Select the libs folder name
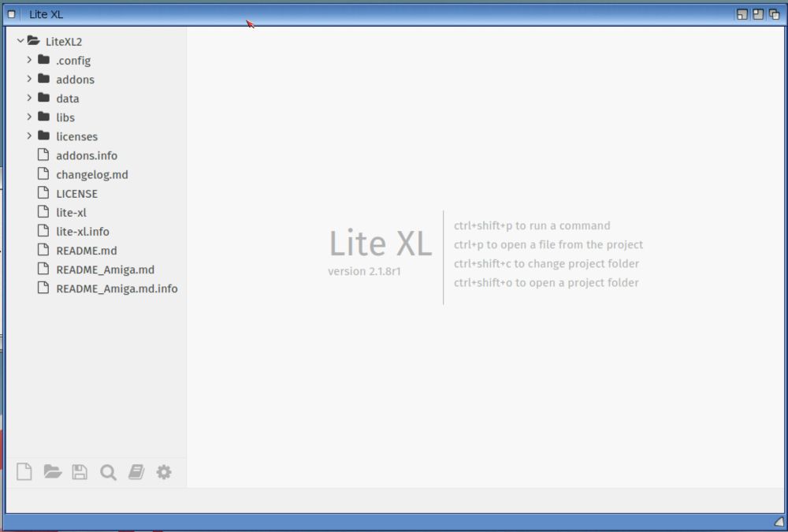788x532 pixels. (x=65, y=117)
